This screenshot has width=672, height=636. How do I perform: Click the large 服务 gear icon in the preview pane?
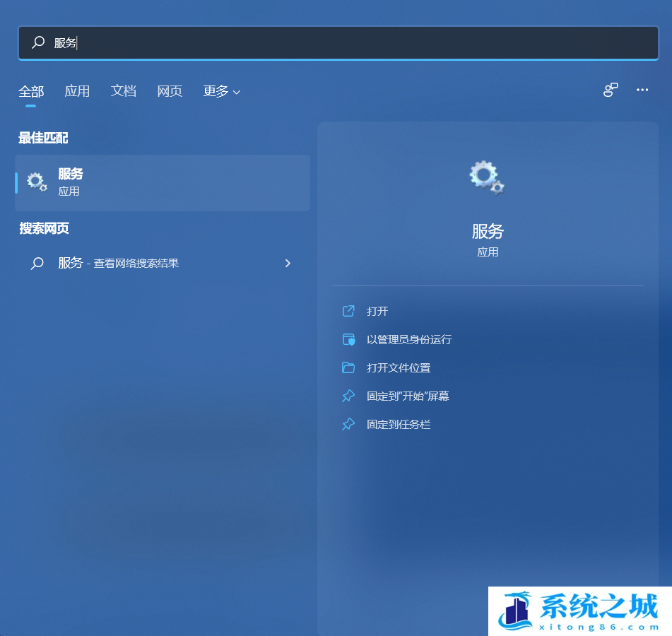click(x=487, y=177)
